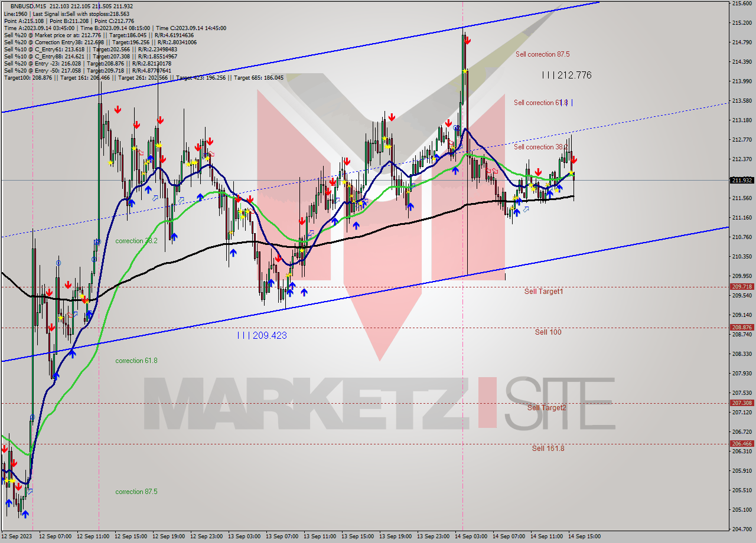Click the 210.350 price axis value
The width and height of the screenshot is (756, 543).
[742, 257]
